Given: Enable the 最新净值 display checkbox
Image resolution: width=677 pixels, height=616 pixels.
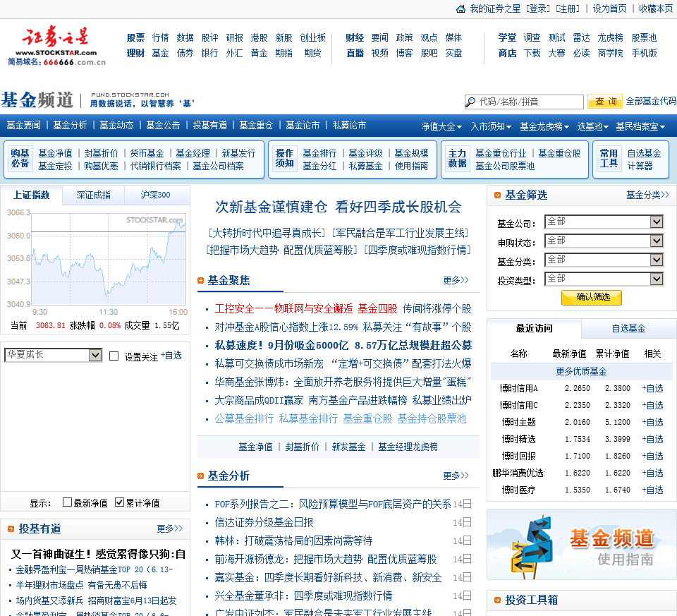Looking at the screenshot, I should [67, 502].
